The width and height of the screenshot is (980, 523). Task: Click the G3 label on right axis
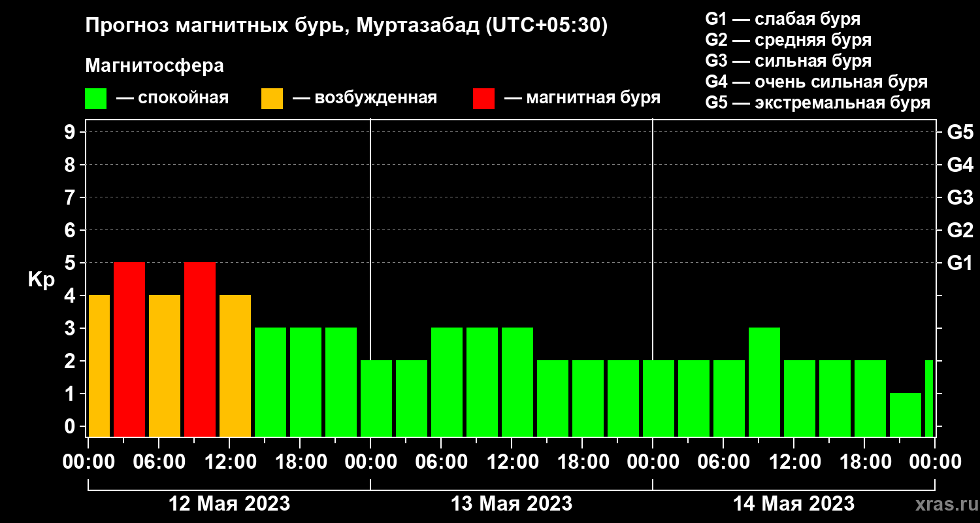click(960, 197)
